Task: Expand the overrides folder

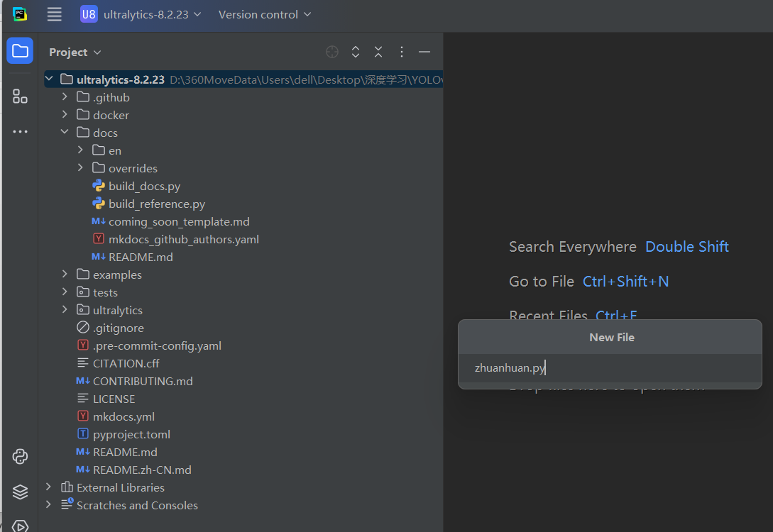Action: pos(80,167)
